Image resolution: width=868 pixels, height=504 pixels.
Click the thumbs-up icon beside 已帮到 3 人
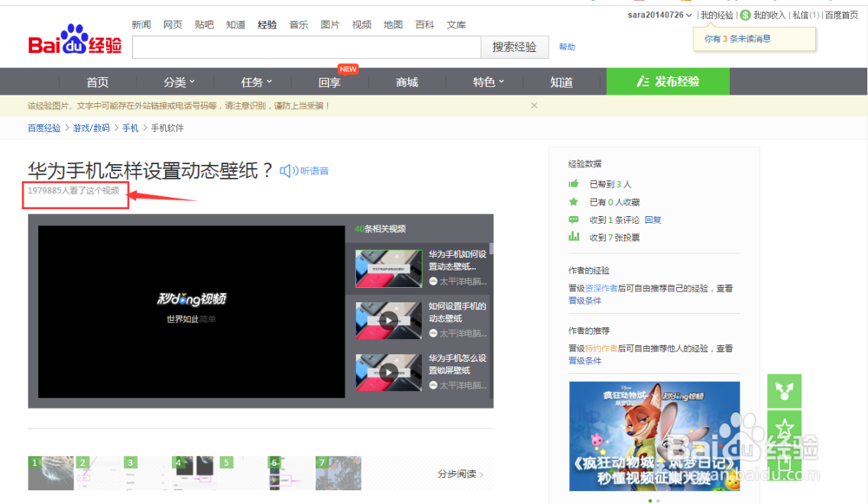point(574,184)
